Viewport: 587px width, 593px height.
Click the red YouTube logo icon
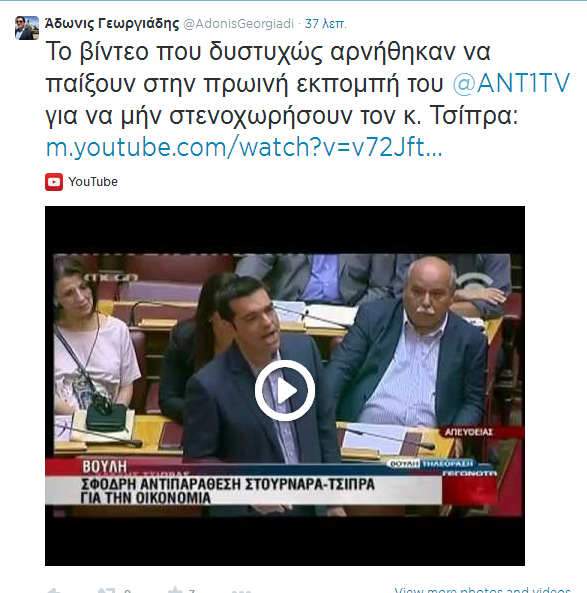pos(54,182)
